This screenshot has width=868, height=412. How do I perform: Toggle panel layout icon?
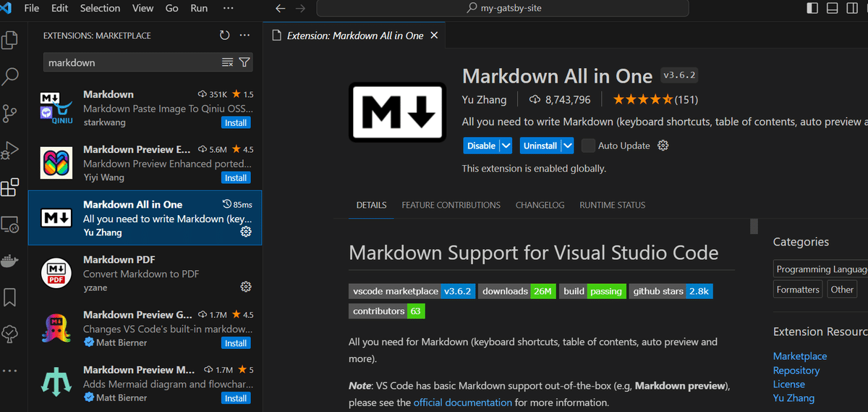(x=833, y=9)
